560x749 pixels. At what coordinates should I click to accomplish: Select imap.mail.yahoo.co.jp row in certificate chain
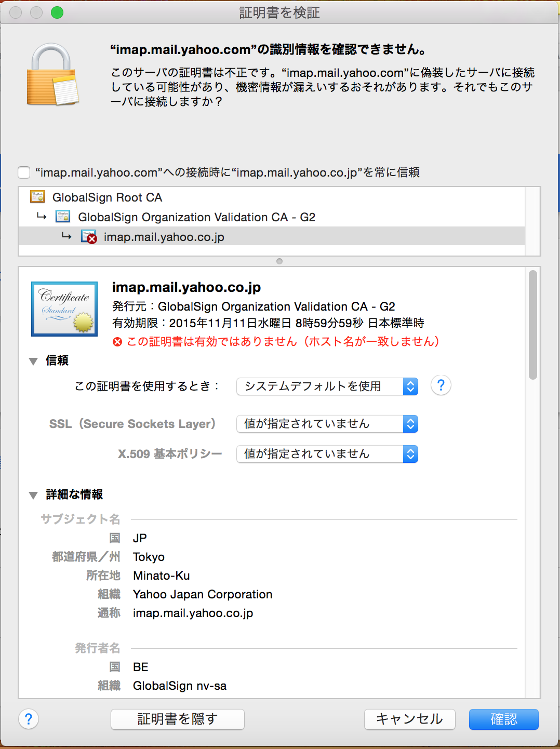(272, 237)
